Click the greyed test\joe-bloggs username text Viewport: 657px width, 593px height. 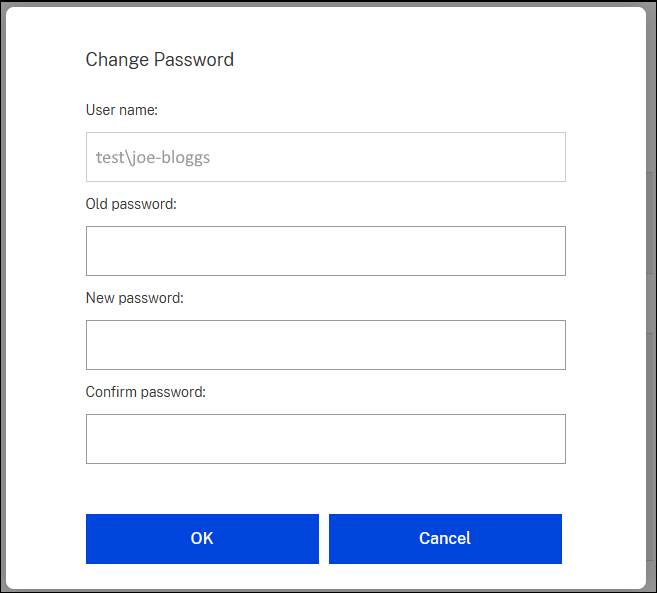click(153, 157)
